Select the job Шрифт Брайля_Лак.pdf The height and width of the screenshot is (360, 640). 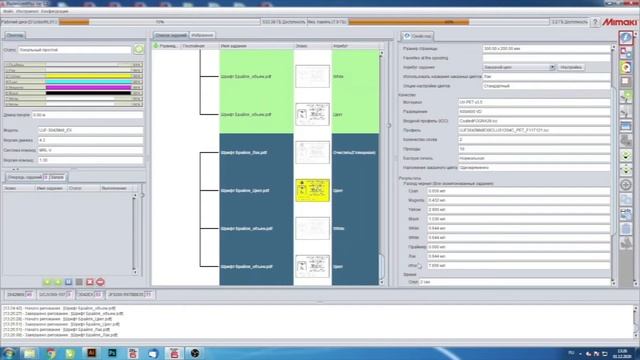(x=244, y=153)
